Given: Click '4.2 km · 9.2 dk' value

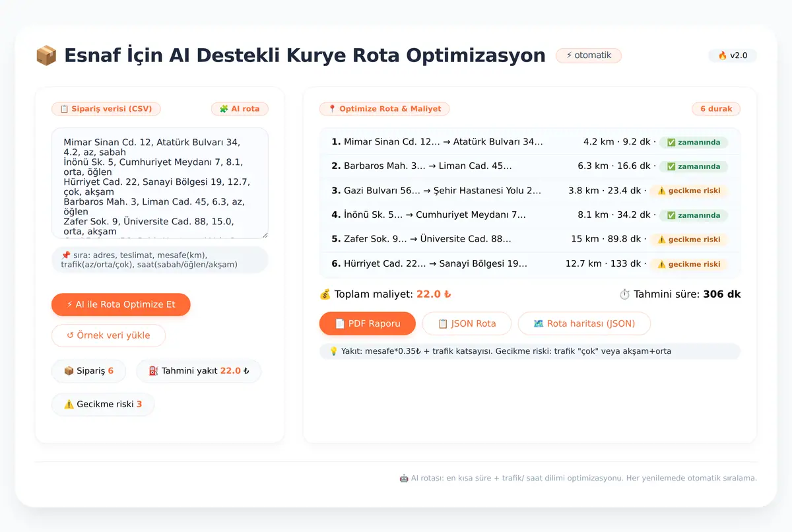Looking at the screenshot, I should click(x=616, y=142).
